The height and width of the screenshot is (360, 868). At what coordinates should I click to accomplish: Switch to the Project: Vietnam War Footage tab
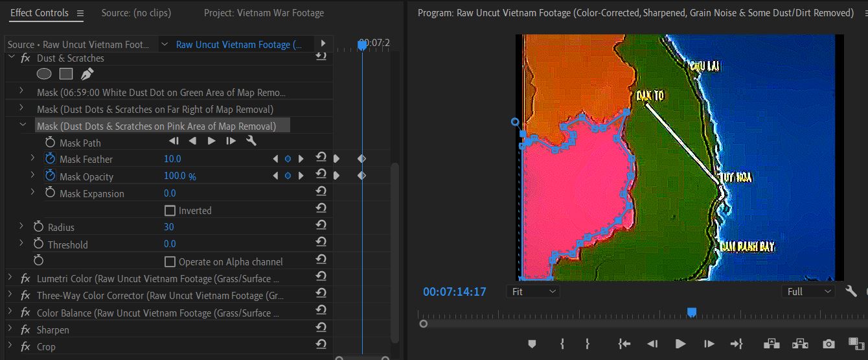coord(264,13)
